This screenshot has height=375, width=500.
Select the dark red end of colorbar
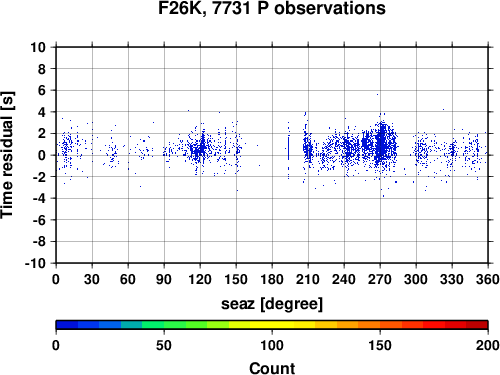[477, 325]
